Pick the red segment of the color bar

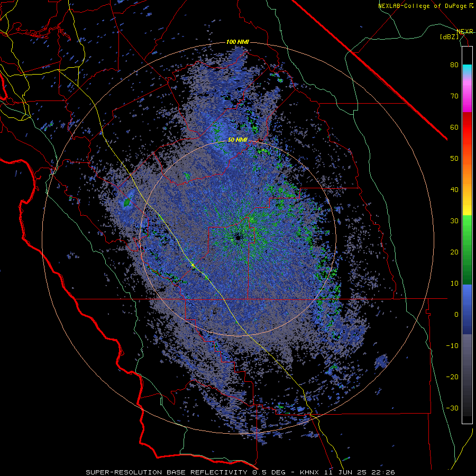pyautogui.click(x=467, y=127)
